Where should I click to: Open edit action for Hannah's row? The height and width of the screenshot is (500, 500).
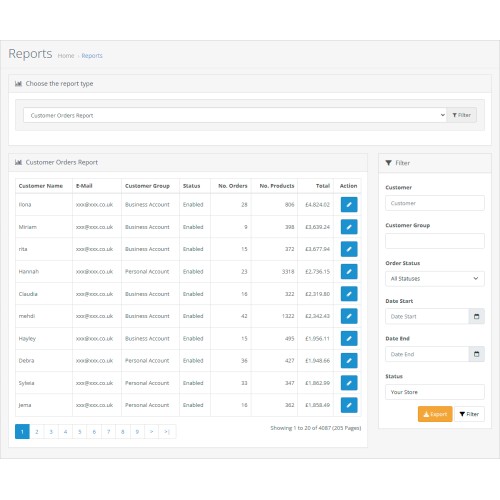tap(349, 271)
